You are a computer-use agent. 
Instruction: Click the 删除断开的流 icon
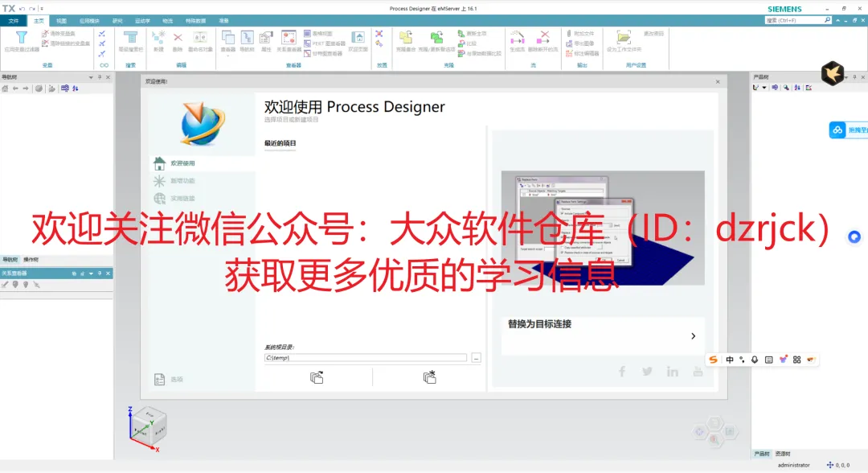click(543, 37)
